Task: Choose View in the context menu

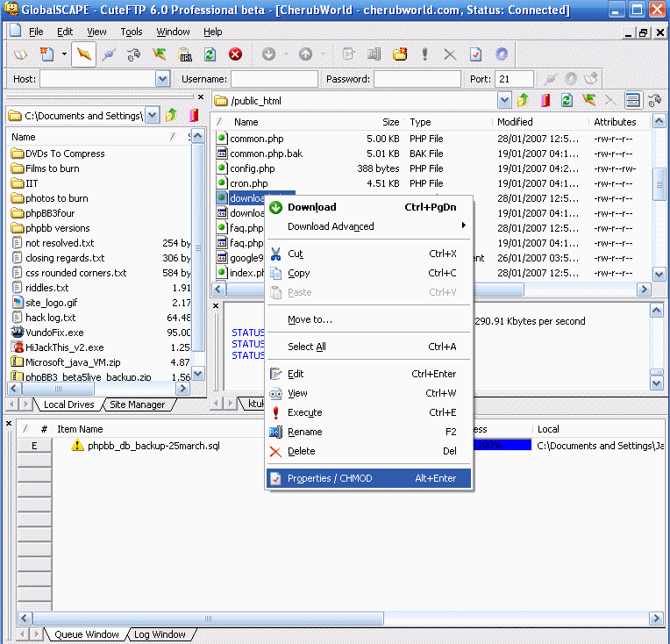Action: [368, 393]
